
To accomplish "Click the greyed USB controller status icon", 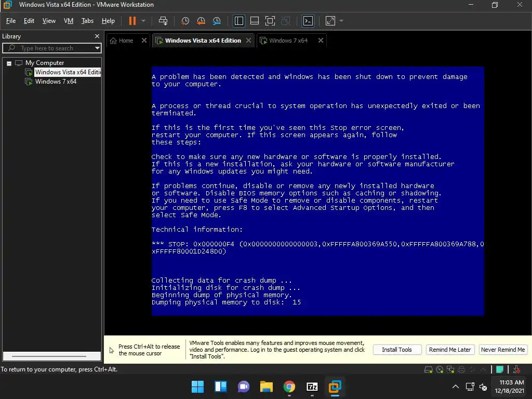I will (484, 369).
